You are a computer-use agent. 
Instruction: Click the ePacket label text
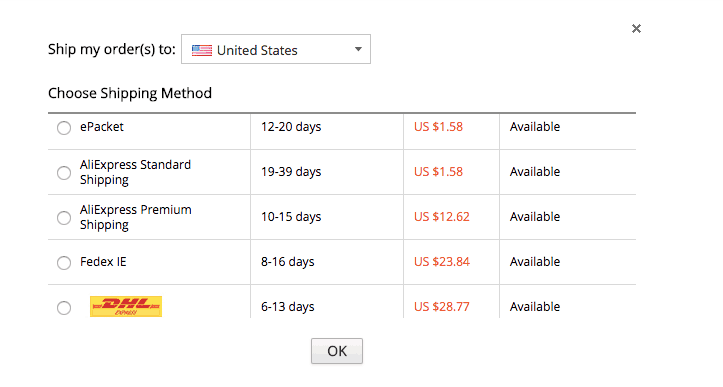click(x=102, y=127)
